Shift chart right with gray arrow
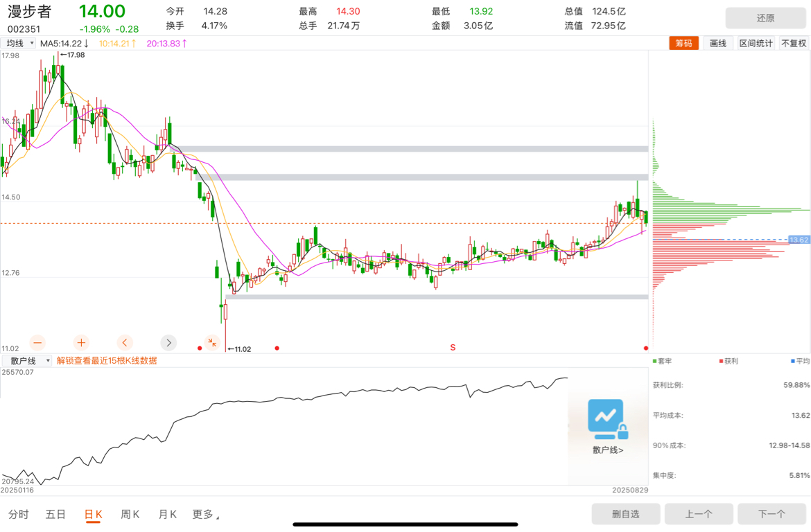This screenshot has height=532, width=811. click(x=168, y=342)
